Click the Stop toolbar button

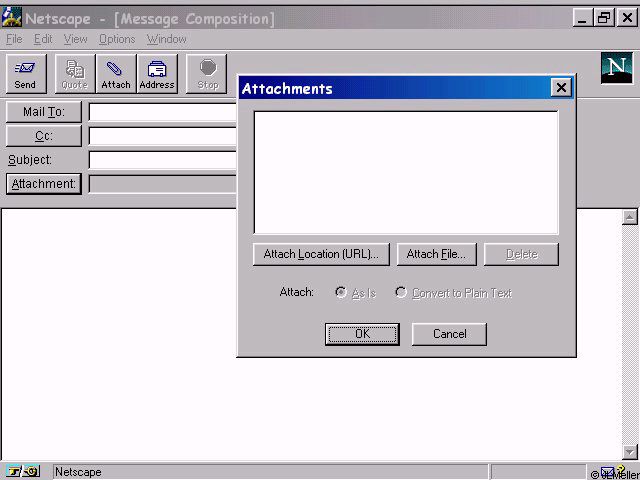(207, 74)
